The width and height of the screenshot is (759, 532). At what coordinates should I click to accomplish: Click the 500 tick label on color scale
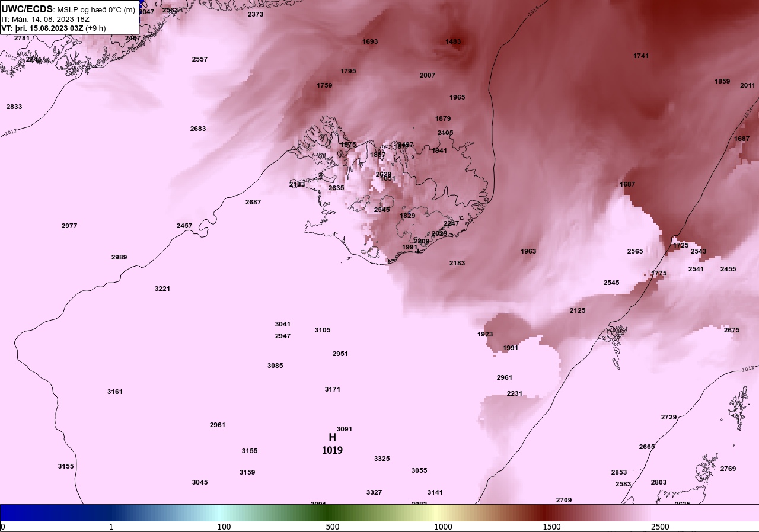[333, 527]
